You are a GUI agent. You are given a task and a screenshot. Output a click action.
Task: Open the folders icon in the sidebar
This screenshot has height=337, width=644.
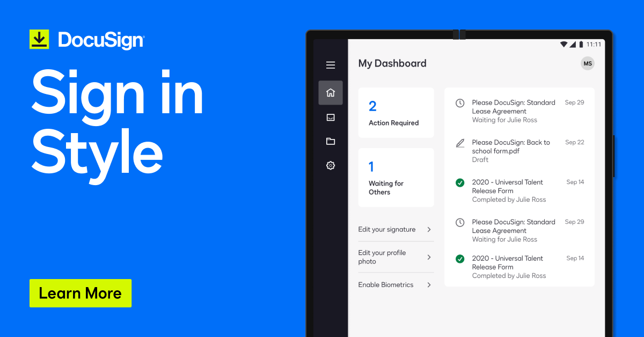click(x=331, y=141)
